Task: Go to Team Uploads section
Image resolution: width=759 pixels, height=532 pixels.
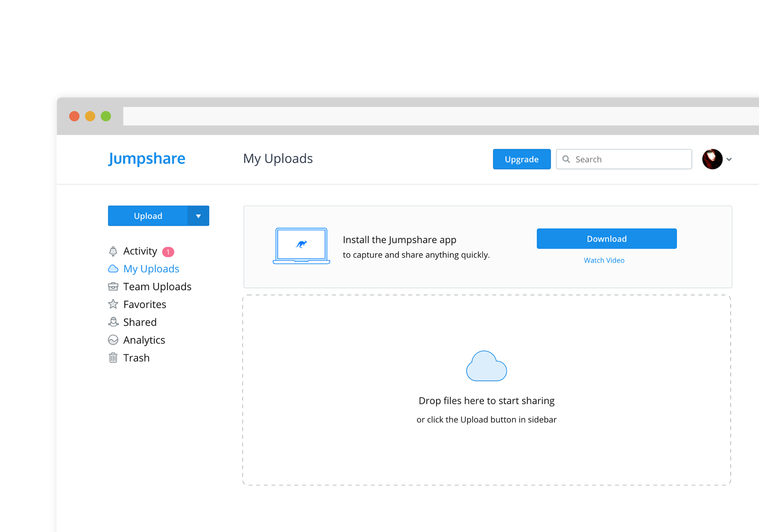Action: pyautogui.click(x=157, y=286)
